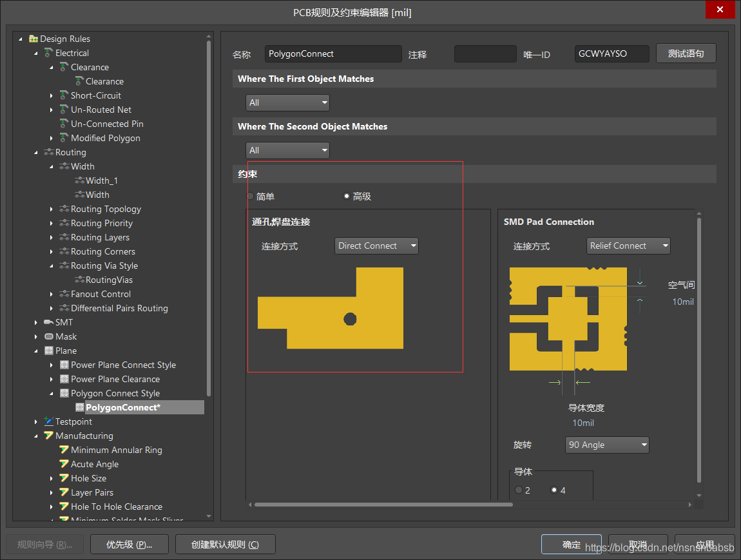Select the Hole Size item
Screen dimensions: 741x560
[89, 478]
